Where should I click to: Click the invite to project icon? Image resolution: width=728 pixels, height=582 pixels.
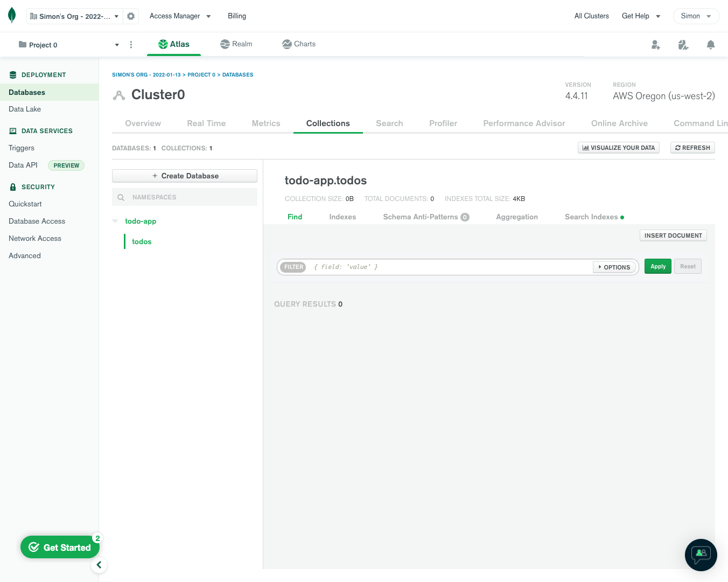[x=656, y=45]
